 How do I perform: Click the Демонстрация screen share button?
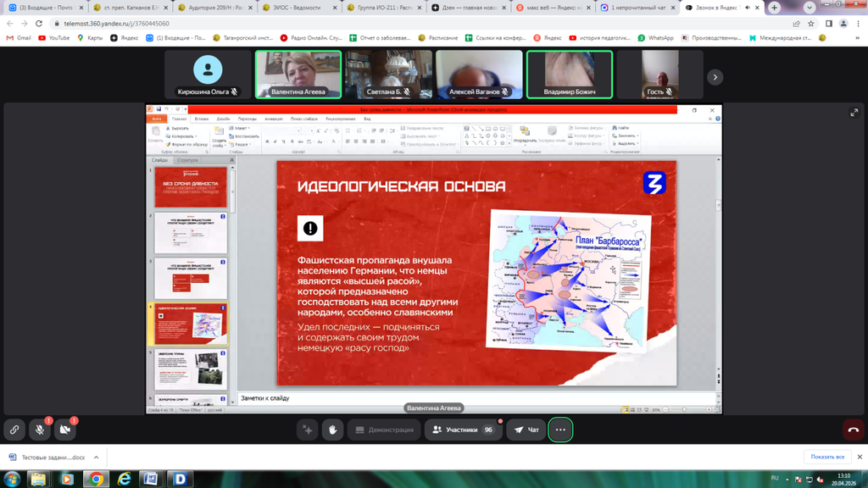click(384, 430)
